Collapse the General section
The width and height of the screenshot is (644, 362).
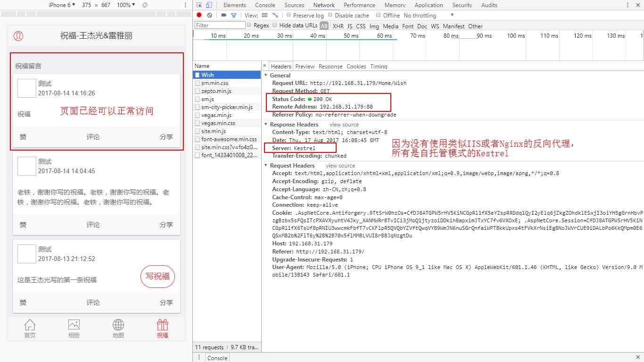tap(266, 76)
